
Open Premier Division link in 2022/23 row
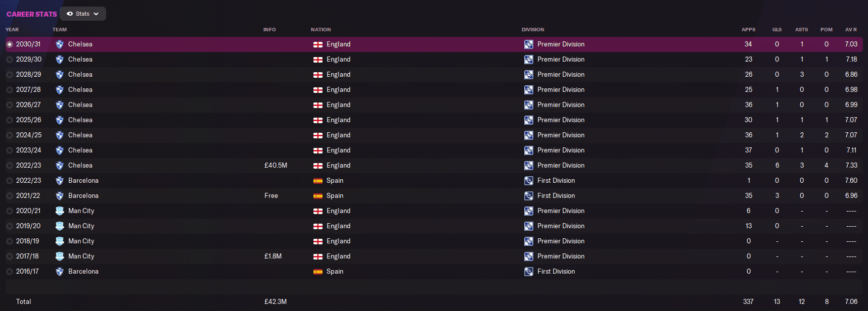pos(561,166)
